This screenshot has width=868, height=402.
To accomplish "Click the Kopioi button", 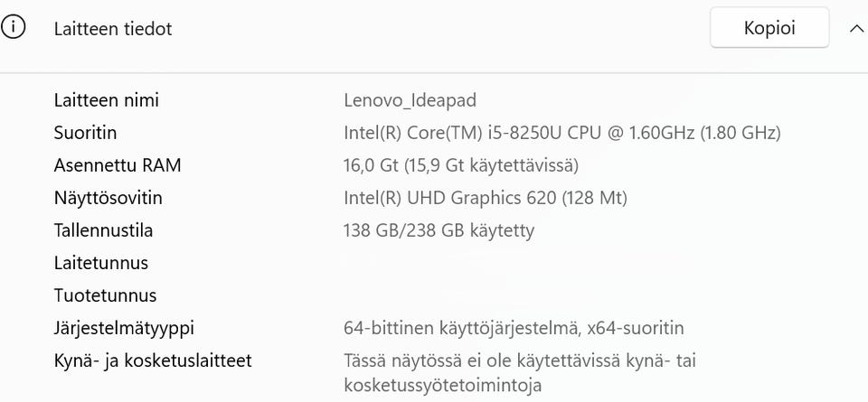I will [769, 28].
